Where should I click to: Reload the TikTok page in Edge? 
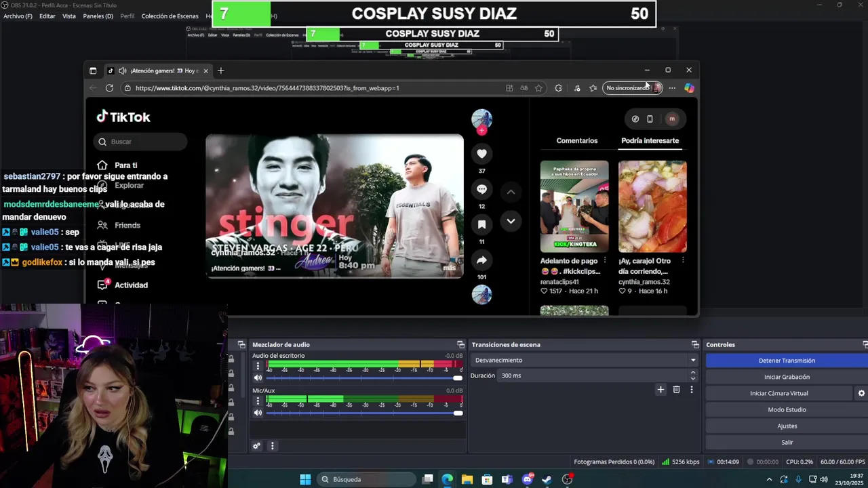pyautogui.click(x=109, y=88)
